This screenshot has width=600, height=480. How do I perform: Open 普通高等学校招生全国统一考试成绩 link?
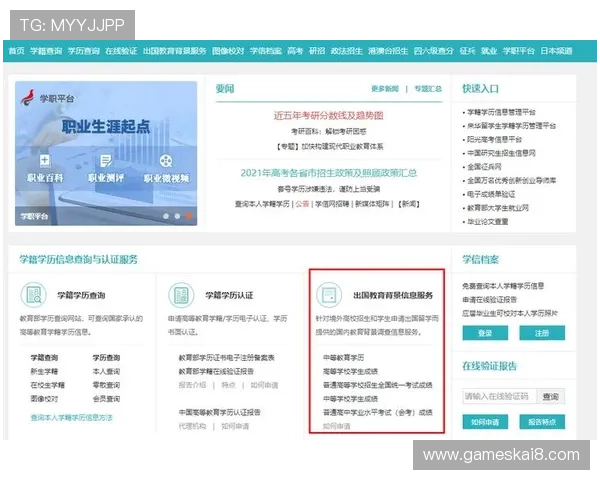pyautogui.click(x=378, y=385)
